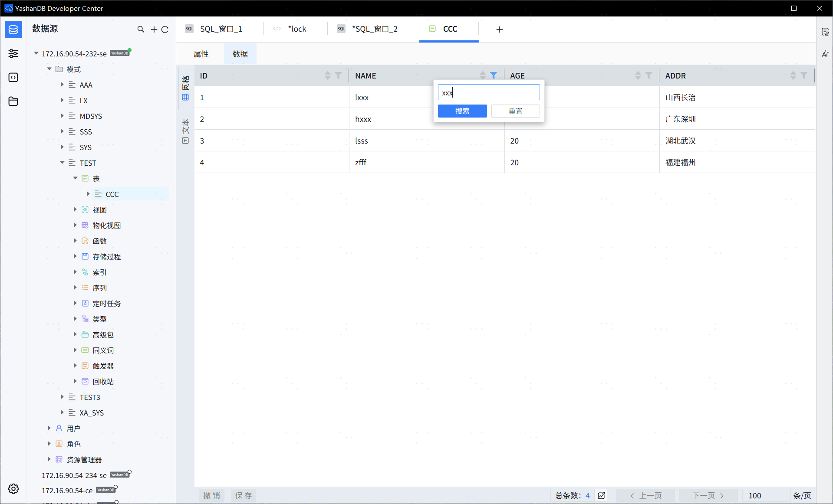
Task: Click the 重置 button in filter popup
Action: [515, 111]
